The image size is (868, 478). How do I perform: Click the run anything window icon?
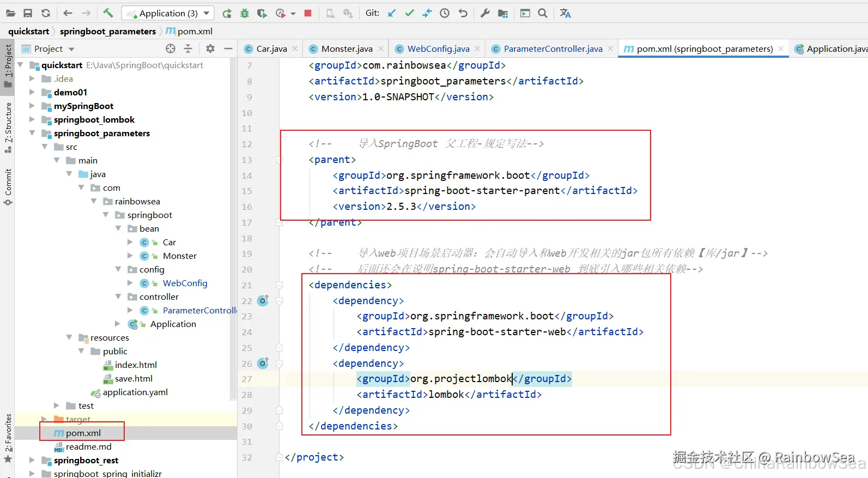coord(525,13)
